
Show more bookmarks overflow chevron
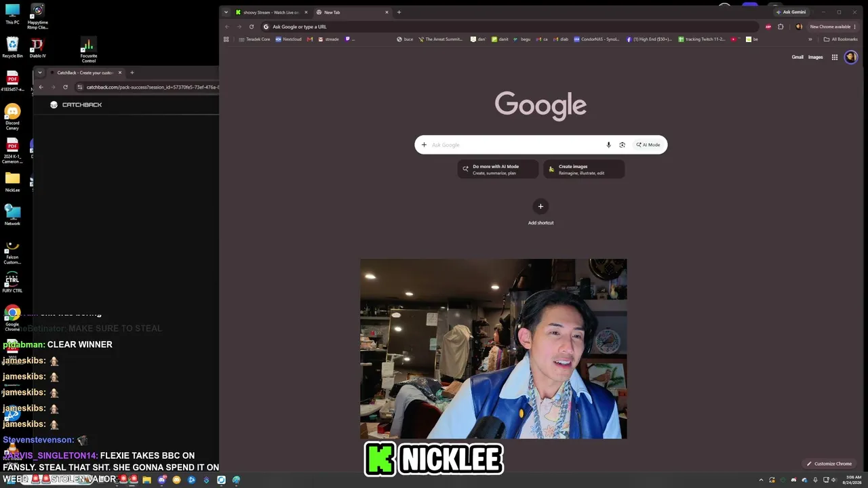[810, 39]
